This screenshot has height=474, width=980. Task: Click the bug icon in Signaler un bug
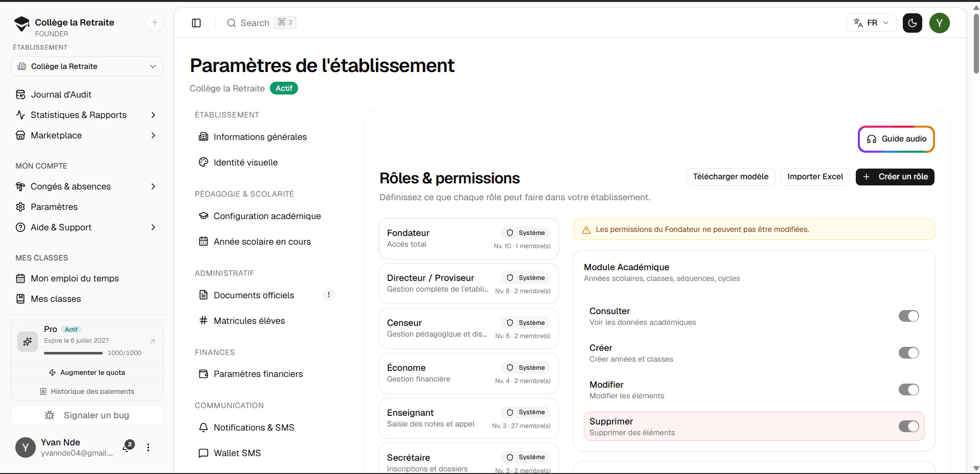click(50, 415)
